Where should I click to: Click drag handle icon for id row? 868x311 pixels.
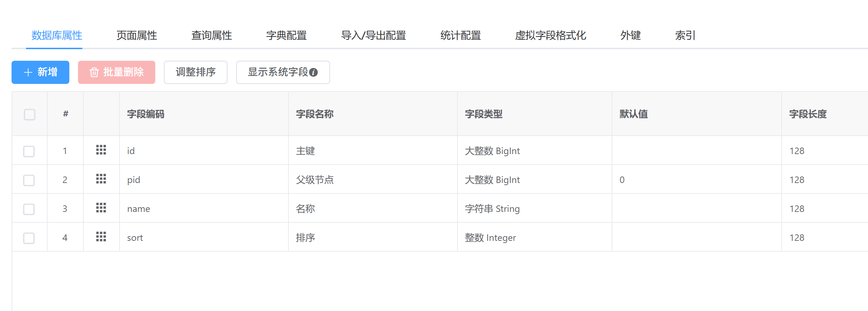(101, 150)
